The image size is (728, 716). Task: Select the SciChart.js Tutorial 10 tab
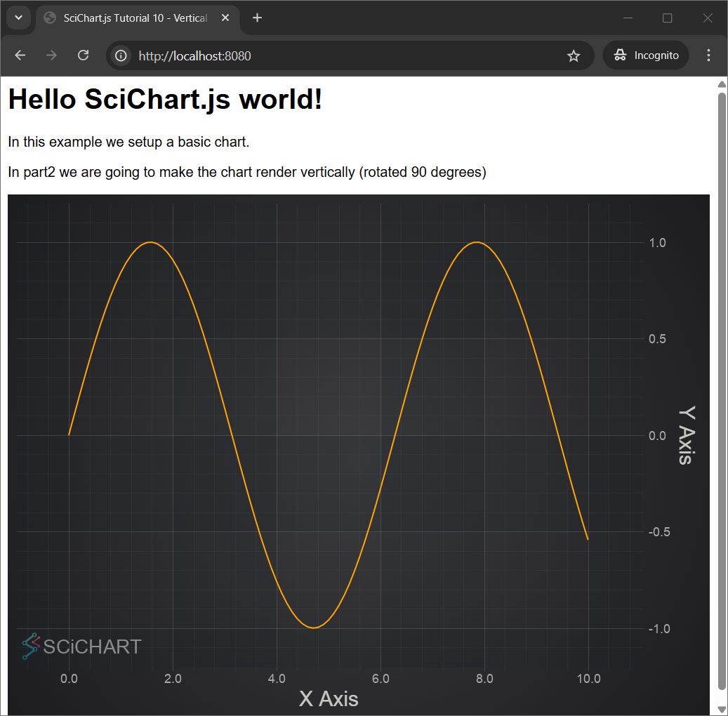(133, 18)
